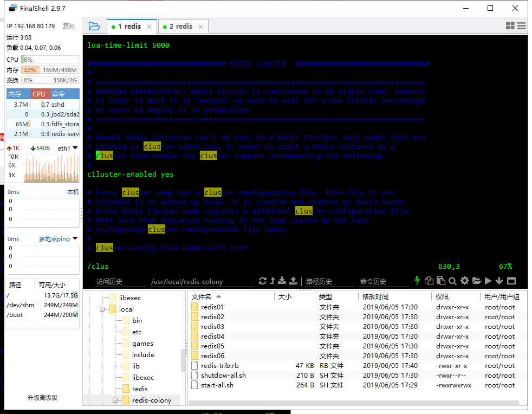This screenshot has width=532, height=414.
Task: Click the open folder icon in terminal toolbar
Action: pos(476,281)
